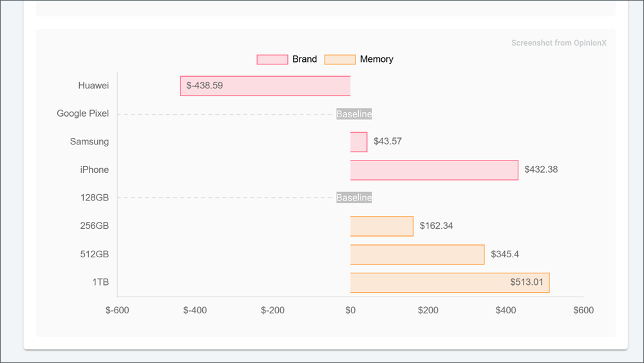The height and width of the screenshot is (363, 644).
Task: Click the Baseline tag for 128GB
Action: [x=354, y=198]
